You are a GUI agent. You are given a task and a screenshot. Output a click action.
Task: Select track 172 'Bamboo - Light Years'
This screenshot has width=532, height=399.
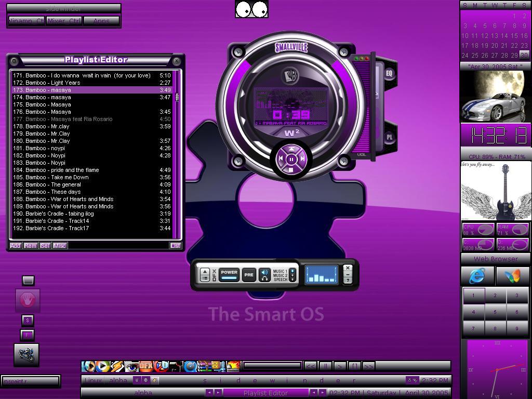click(x=91, y=83)
